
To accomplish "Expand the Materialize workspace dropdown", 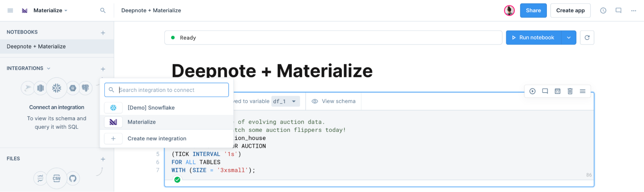I will pyautogui.click(x=66, y=11).
